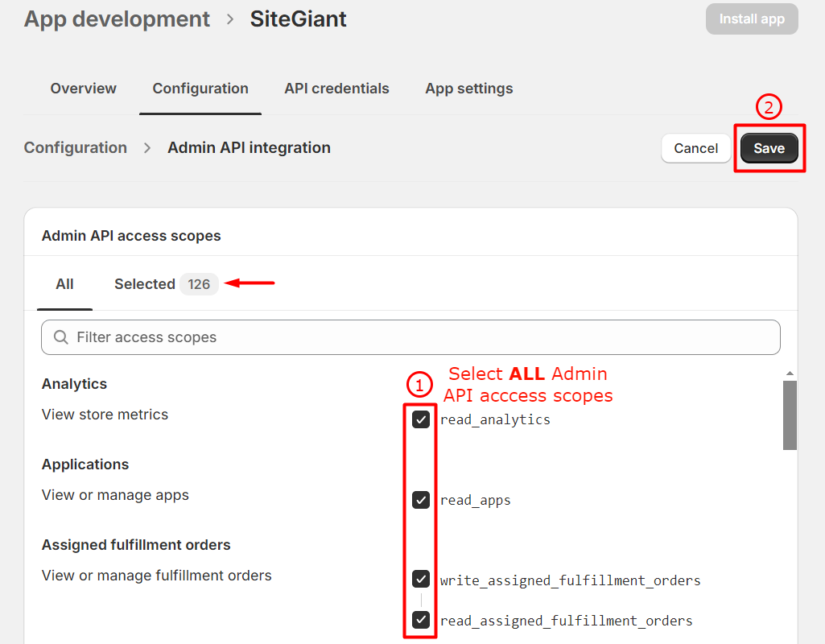The image size is (825, 644).
Task: Click the Configuration breadcrumb link
Action: [x=76, y=148]
